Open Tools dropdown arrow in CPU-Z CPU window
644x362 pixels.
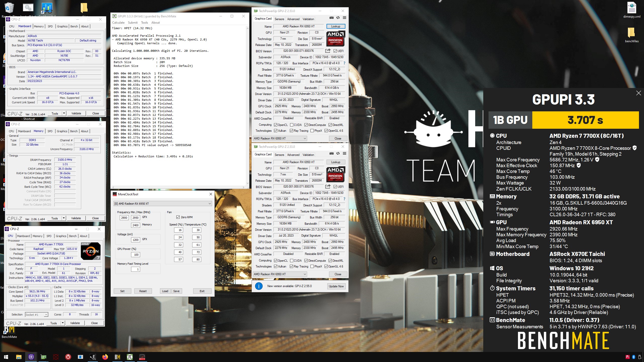click(63, 323)
